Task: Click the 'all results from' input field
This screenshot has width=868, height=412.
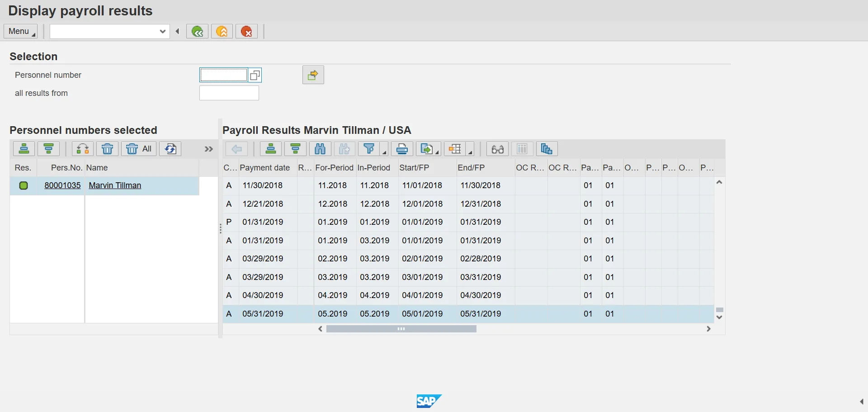Action: 229,93
